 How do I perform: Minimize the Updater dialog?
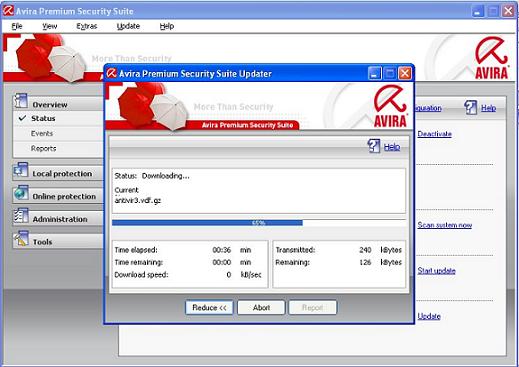pyautogui.click(x=374, y=73)
